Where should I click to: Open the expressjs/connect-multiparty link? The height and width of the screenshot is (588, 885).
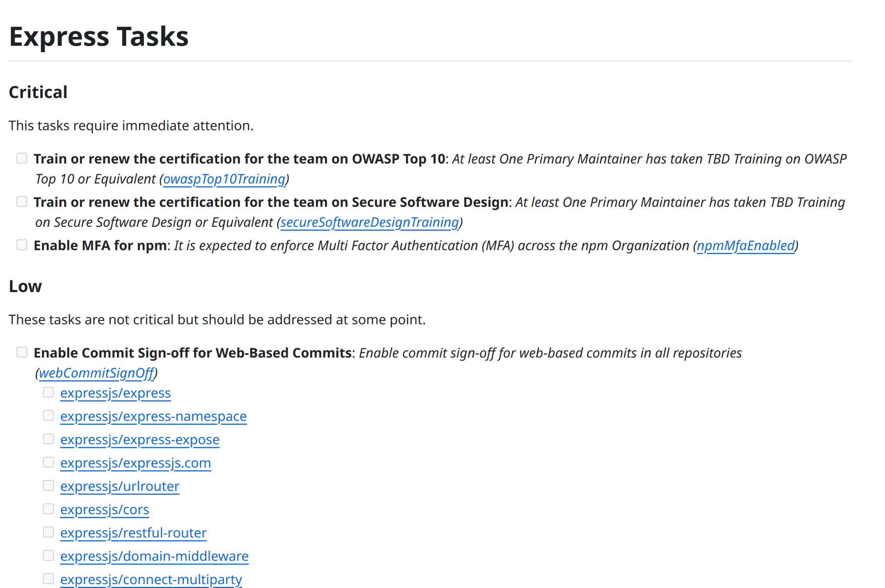tap(151, 580)
